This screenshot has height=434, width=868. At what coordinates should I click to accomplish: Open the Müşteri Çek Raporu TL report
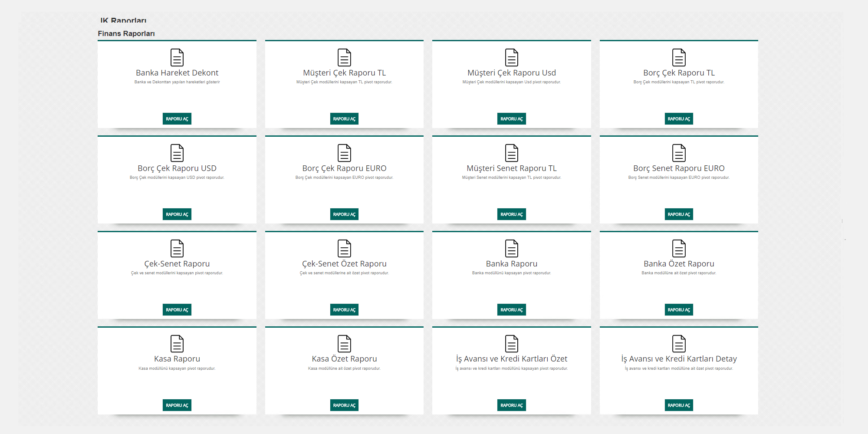coord(344,119)
